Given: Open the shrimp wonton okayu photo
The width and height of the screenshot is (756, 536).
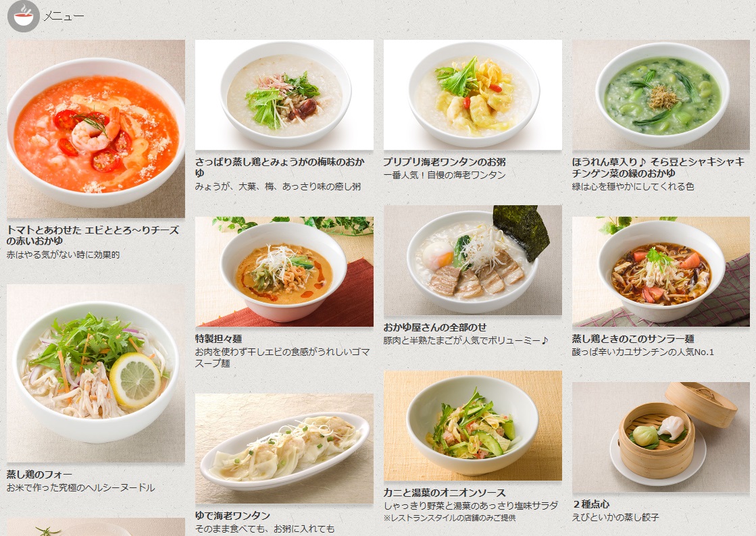Looking at the screenshot, I should click(473, 95).
